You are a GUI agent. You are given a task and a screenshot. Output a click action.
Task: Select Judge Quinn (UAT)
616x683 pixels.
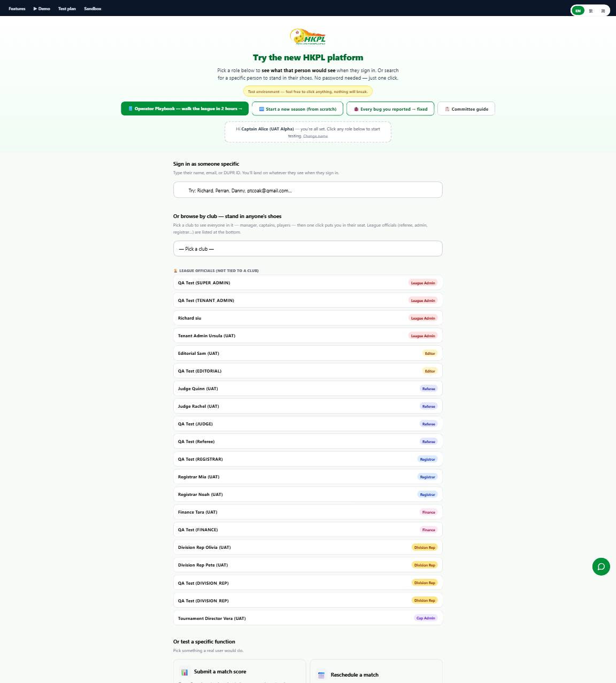[x=307, y=389]
